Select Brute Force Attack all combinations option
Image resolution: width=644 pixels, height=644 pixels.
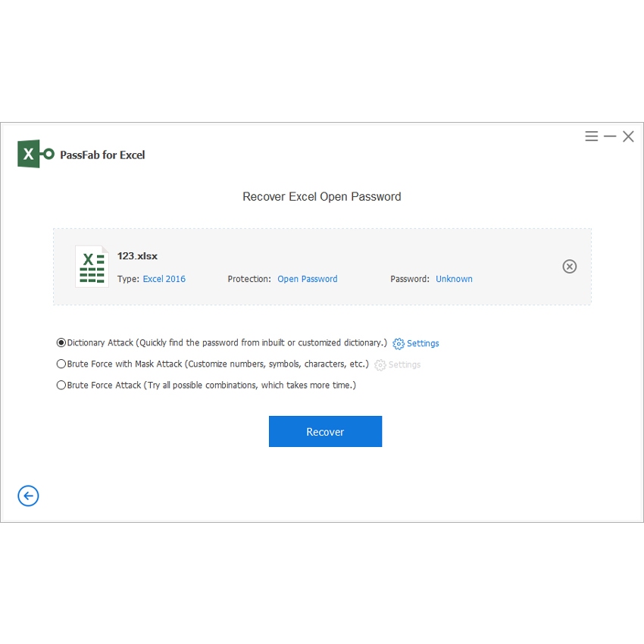click(x=61, y=385)
